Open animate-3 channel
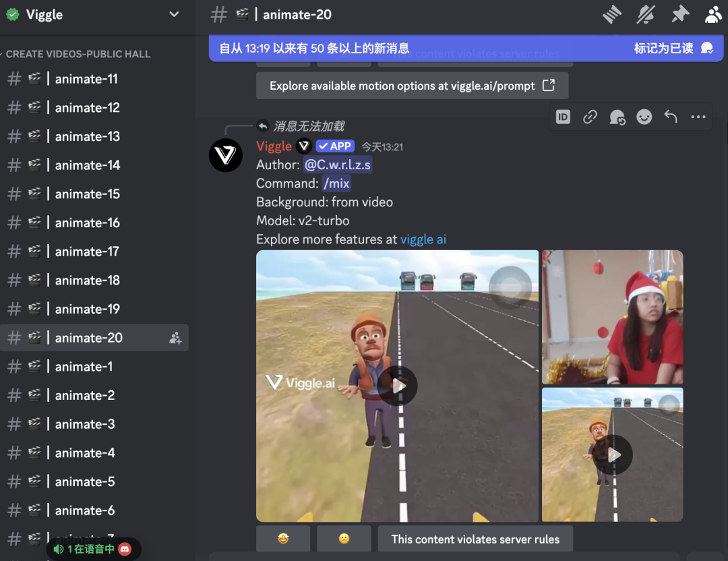Viewport: 728px width, 561px height. (x=94, y=425)
